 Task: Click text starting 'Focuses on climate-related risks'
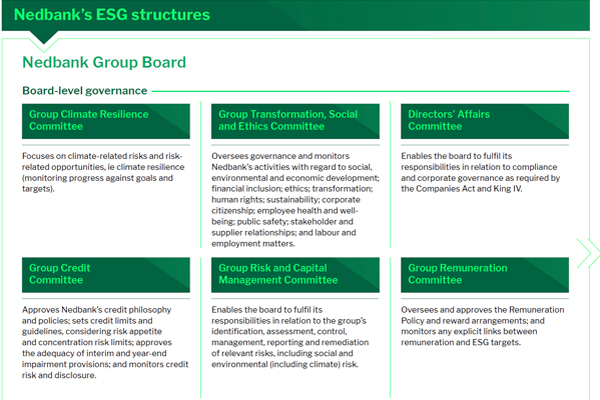(103, 172)
